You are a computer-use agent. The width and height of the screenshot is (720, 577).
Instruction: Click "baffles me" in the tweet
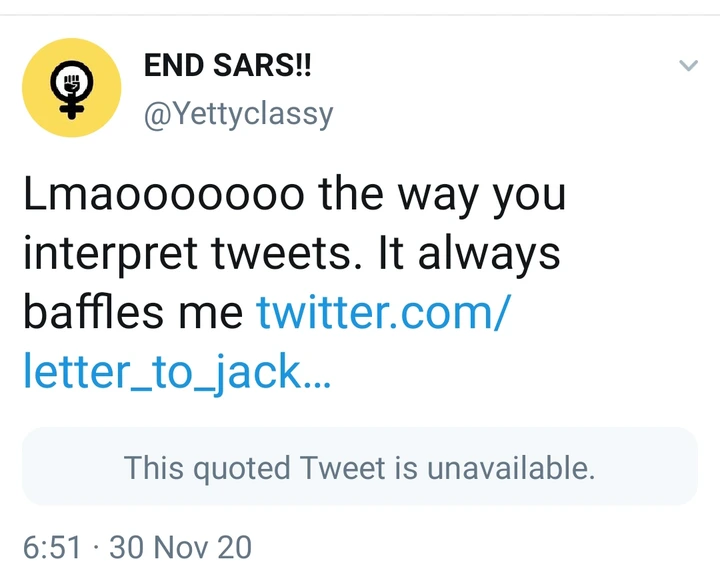(132, 313)
